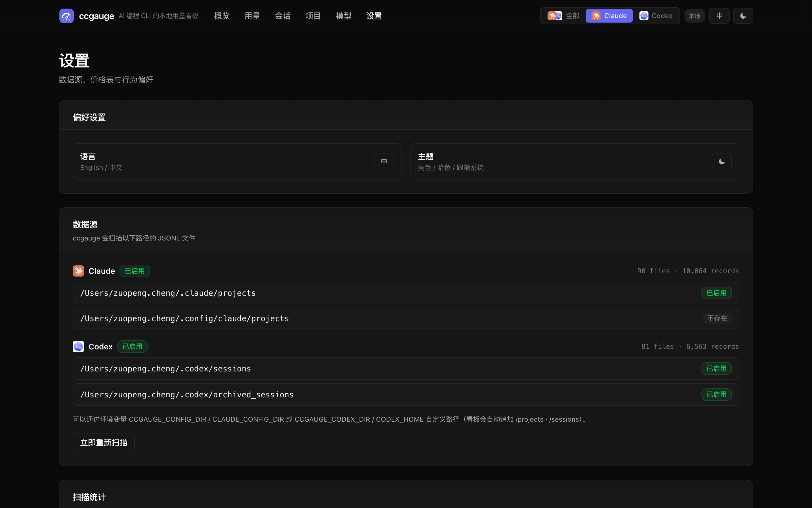Switch to the 项目 projects page
The height and width of the screenshot is (508, 812).
(x=313, y=16)
